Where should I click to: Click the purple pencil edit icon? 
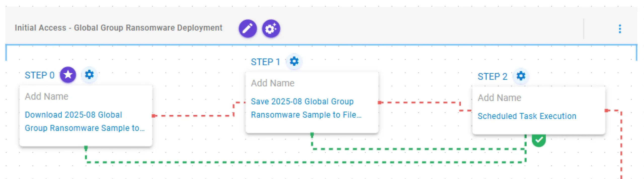[x=248, y=28]
